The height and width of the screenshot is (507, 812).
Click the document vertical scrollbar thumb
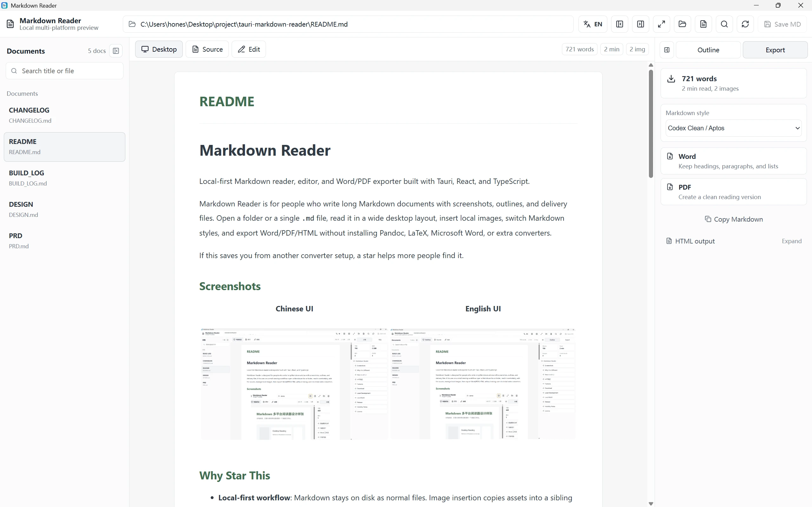coord(651,123)
